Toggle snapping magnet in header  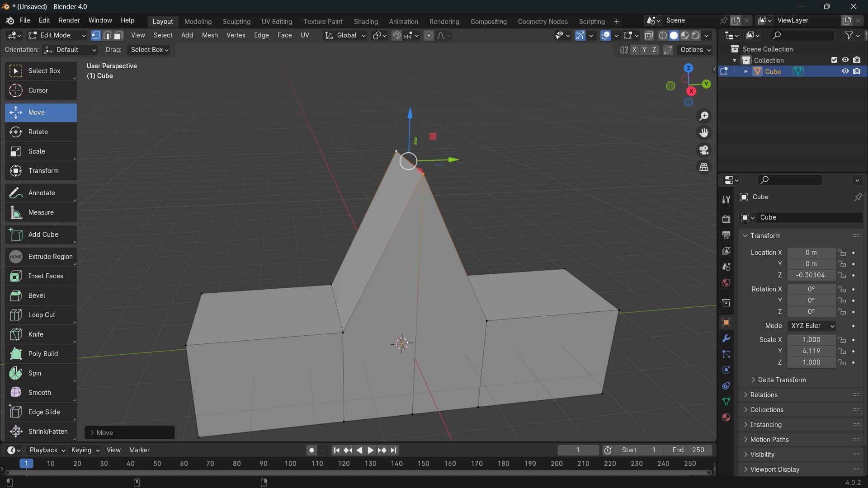(x=396, y=36)
